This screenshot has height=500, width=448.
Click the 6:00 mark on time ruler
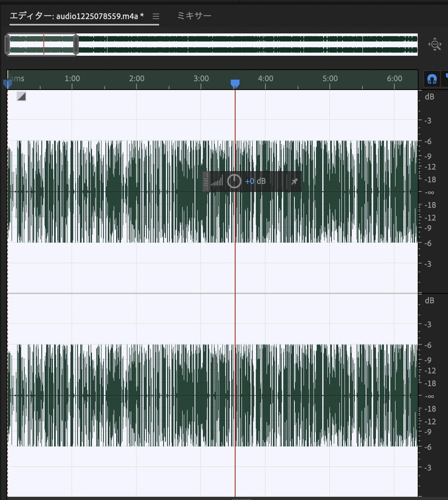point(395,78)
